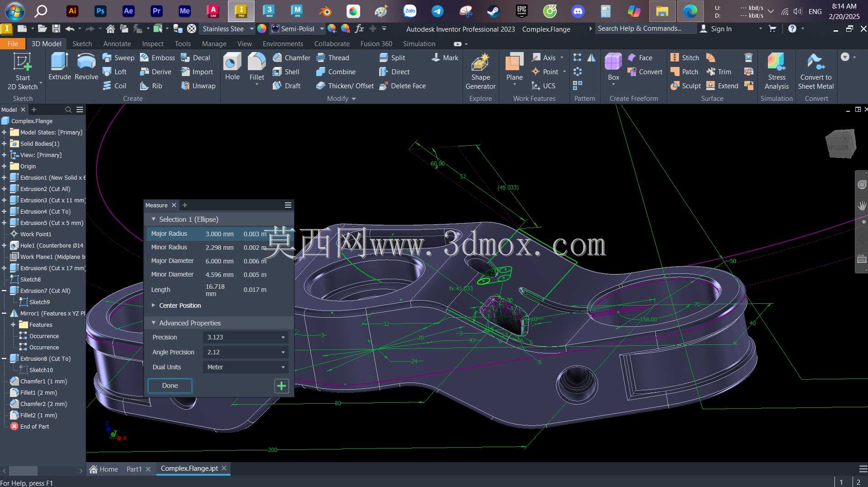Open Photoshop from the taskbar
This screenshot has width=868, height=487.
click(x=100, y=11)
